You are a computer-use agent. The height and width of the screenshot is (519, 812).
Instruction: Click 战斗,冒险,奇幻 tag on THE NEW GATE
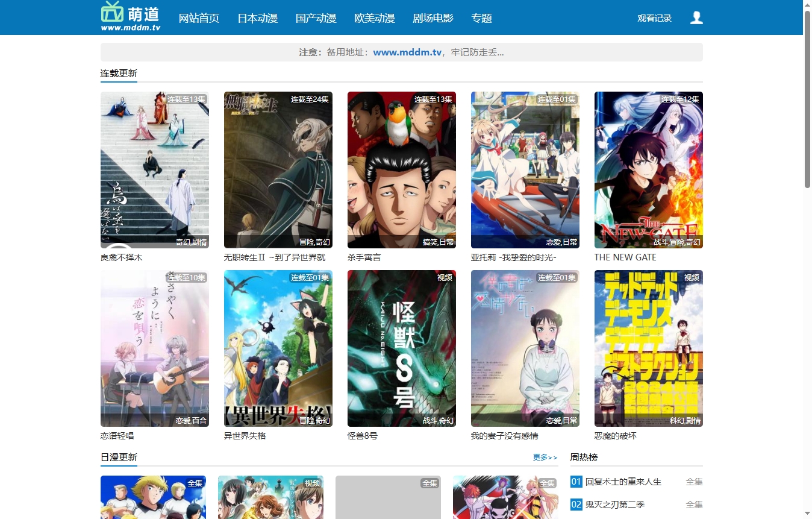pos(677,242)
